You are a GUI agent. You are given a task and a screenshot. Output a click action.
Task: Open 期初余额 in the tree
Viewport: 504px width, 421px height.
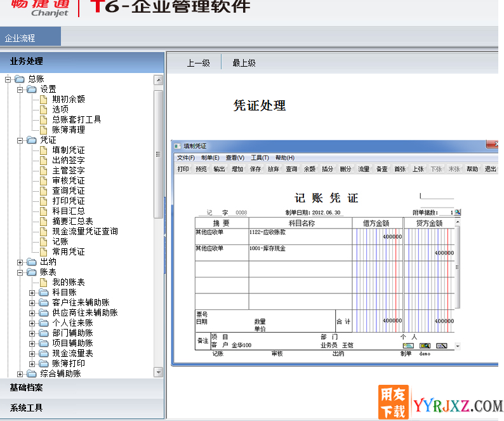(x=69, y=99)
